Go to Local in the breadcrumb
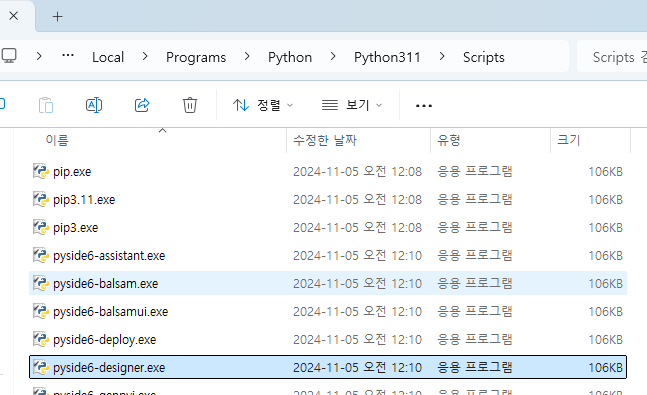 click(108, 57)
